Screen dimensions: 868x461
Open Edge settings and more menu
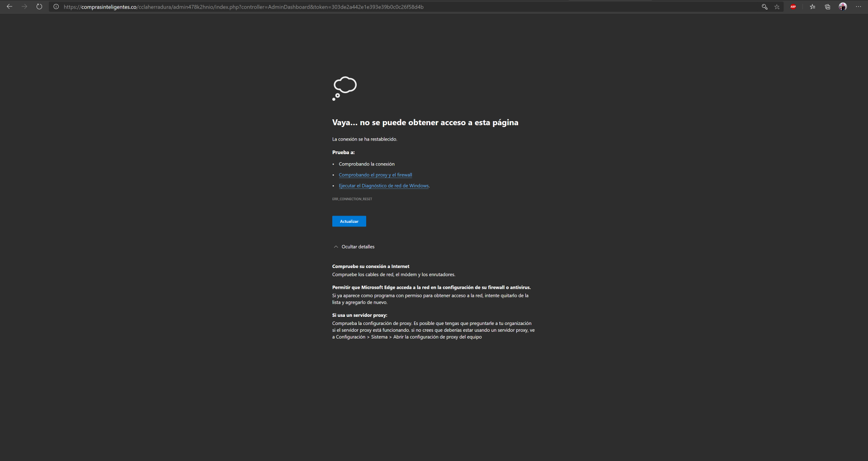858,7
